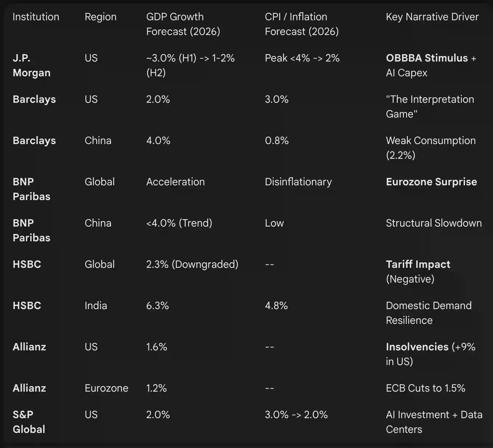
Task: Select "The Interpretation Game" narrative cell
Action: (x=430, y=106)
